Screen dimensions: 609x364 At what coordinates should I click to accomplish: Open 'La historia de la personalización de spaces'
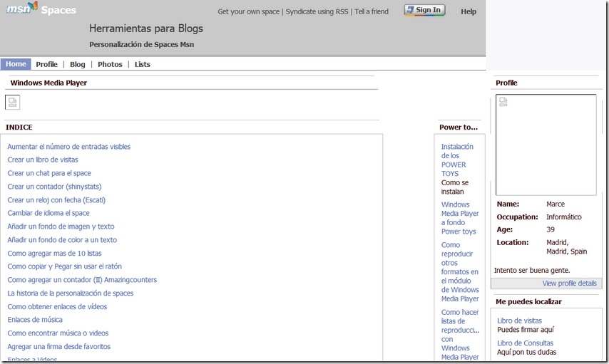tap(71, 293)
